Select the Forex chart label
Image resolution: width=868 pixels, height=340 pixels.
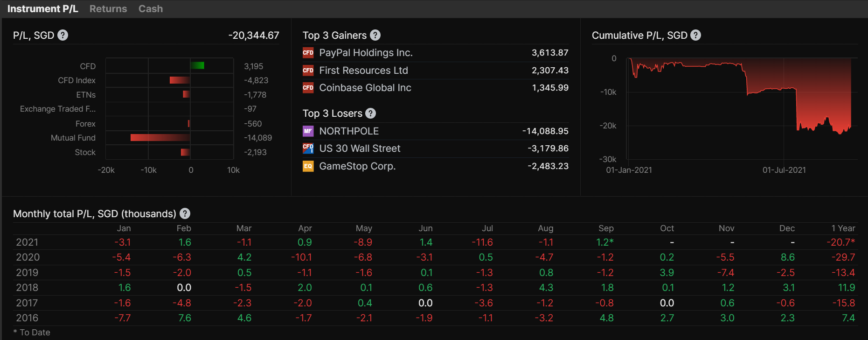[85, 124]
